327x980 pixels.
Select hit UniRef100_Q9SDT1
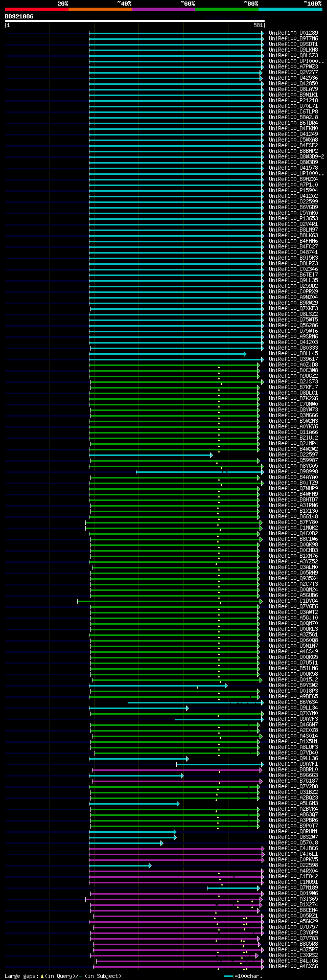click(293, 44)
